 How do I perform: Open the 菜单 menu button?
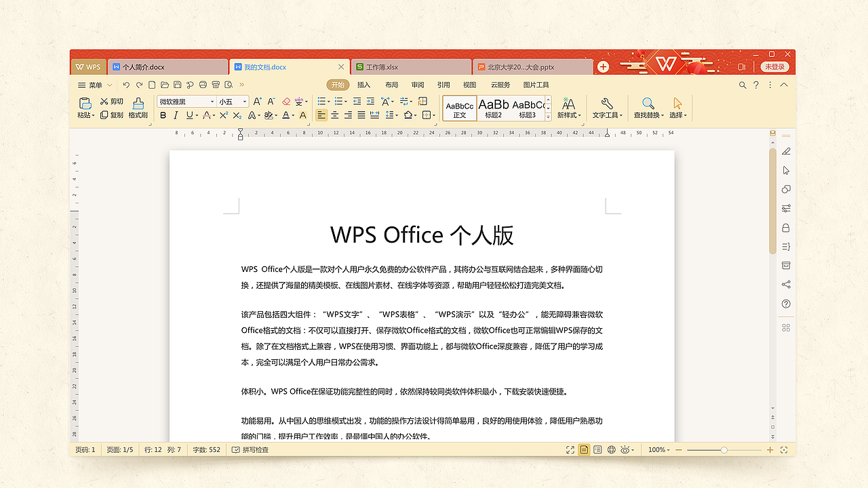94,85
